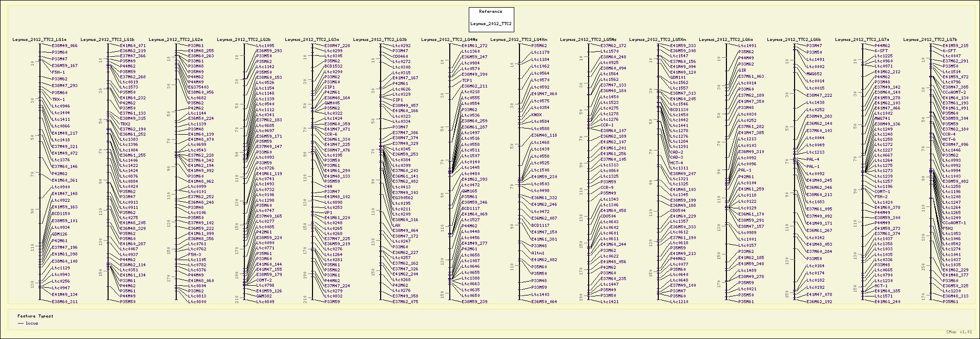Click the F5H-1 marker on LG1a
Viewport: 980px width, 339px height.
pyautogui.click(x=58, y=72)
